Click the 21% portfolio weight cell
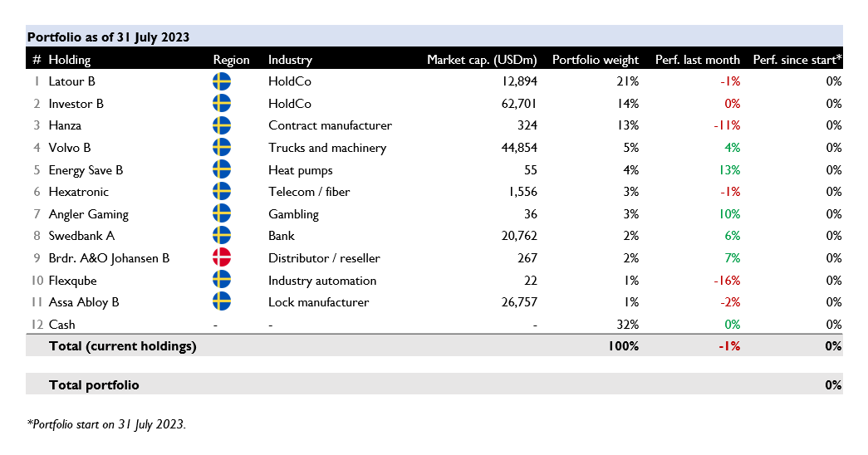This screenshot has height=455, width=868. (628, 81)
